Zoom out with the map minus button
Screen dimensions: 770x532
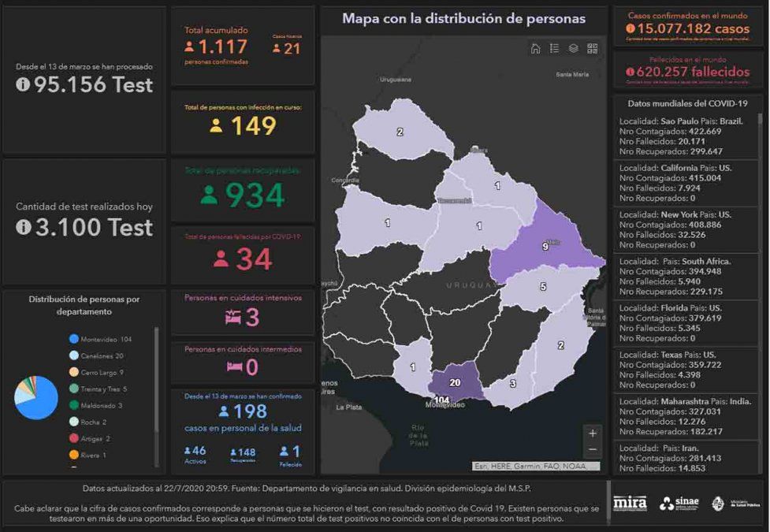pyautogui.click(x=593, y=449)
